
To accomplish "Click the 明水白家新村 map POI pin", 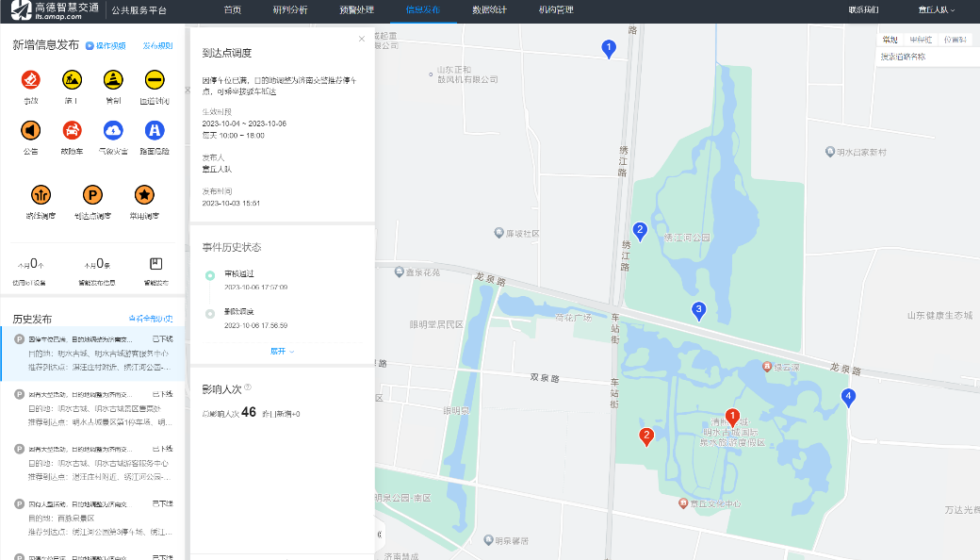I will [830, 152].
